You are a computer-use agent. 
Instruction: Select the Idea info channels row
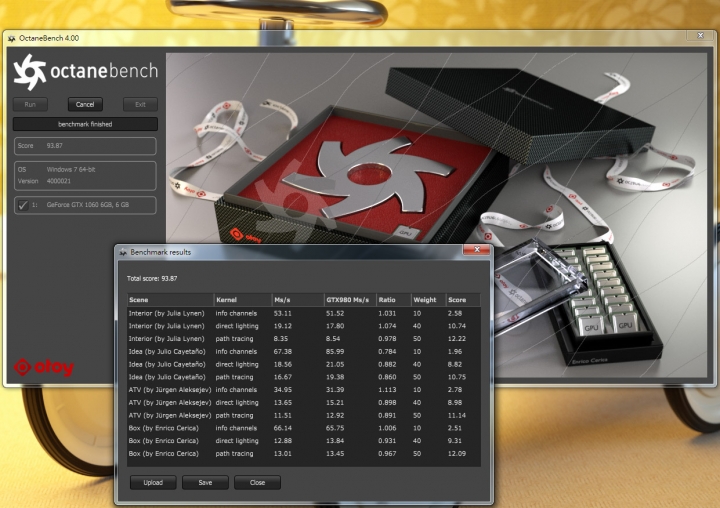(x=304, y=351)
